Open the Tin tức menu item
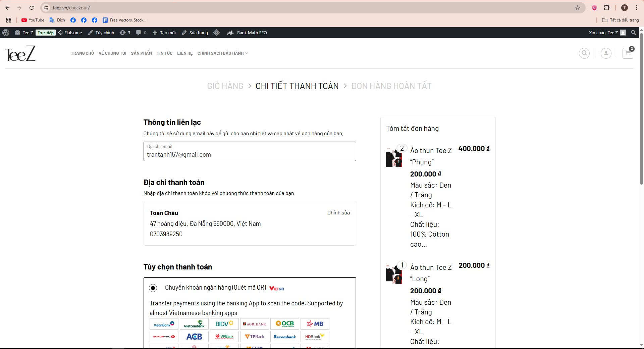The image size is (644, 349). 164,53
